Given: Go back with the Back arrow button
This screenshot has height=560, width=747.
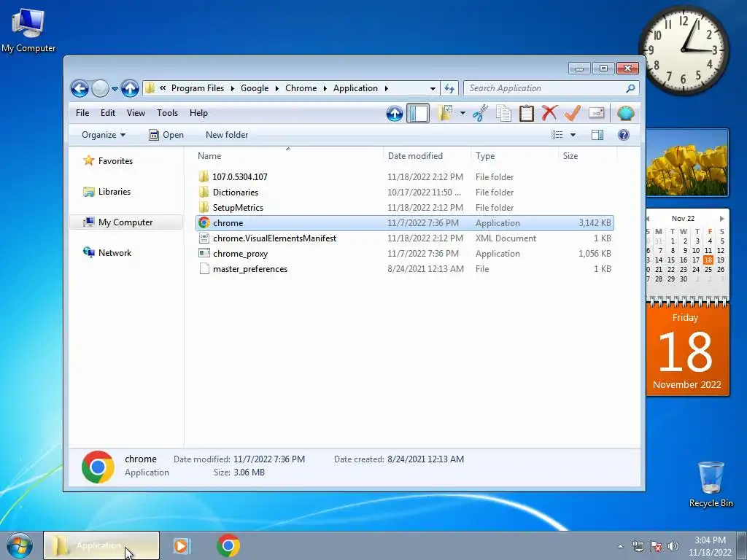Looking at the screenshot, I should 80,88.
